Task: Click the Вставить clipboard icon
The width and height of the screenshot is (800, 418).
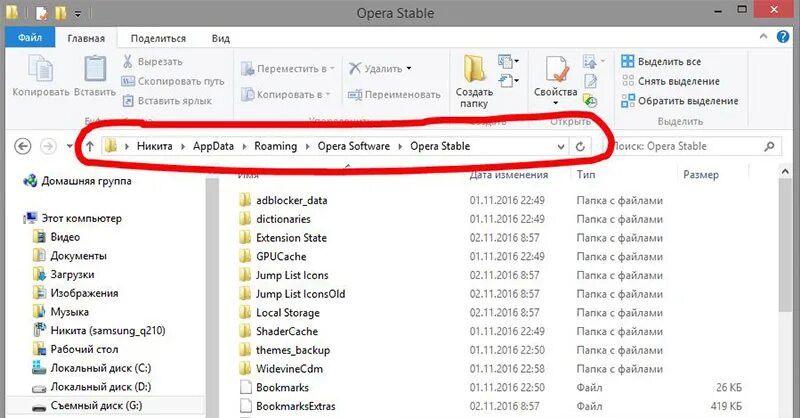Action: [95, 69]
